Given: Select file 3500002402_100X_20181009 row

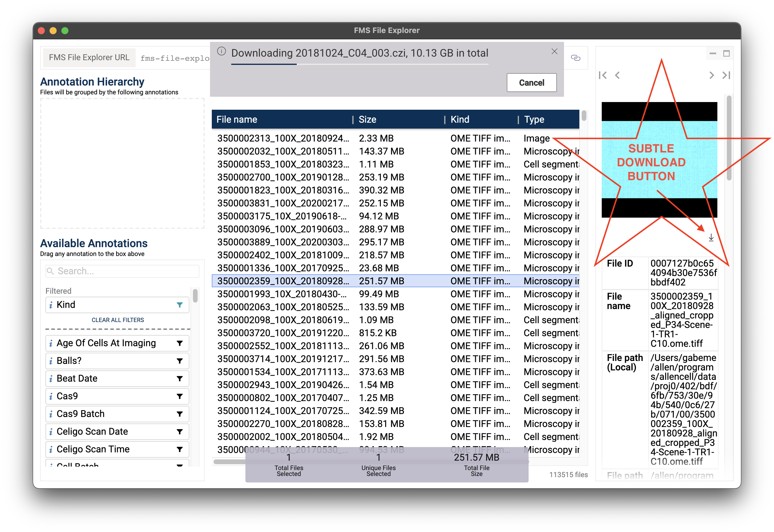Looking at the screenshot, I should 395,255.
